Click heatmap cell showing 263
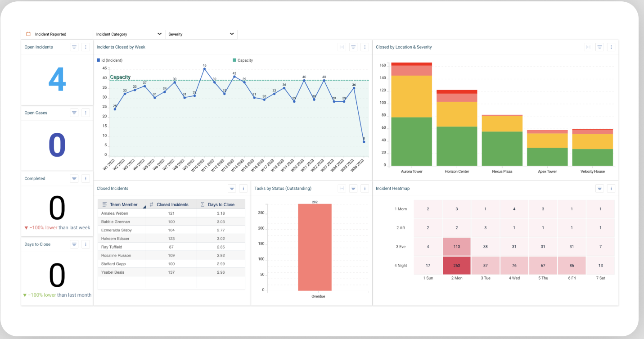The width and height of the screenshot is (644, 339). click(457, 266)
